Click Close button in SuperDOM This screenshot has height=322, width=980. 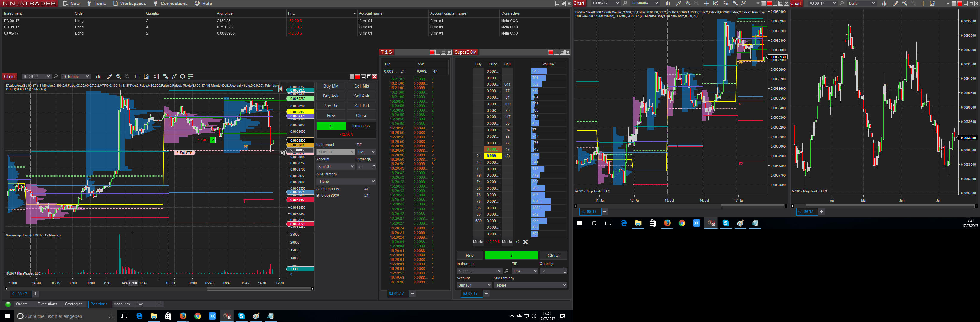tap(553, 256)
